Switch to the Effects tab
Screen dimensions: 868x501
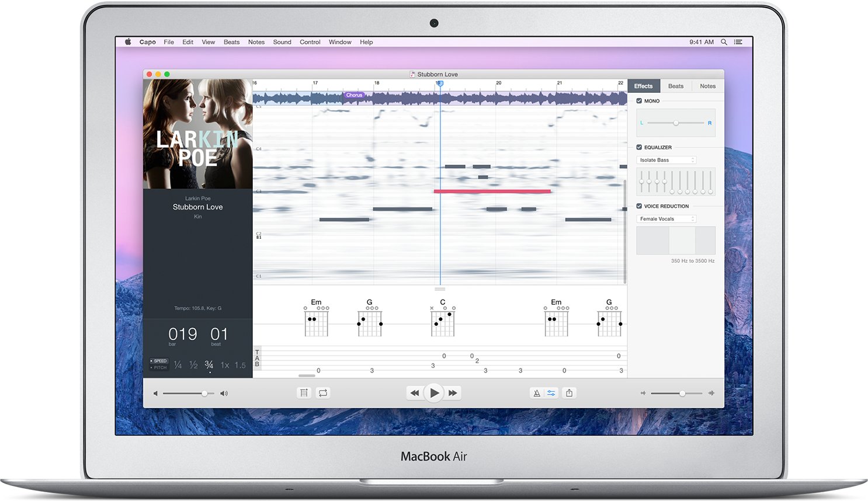click(644, 86)
